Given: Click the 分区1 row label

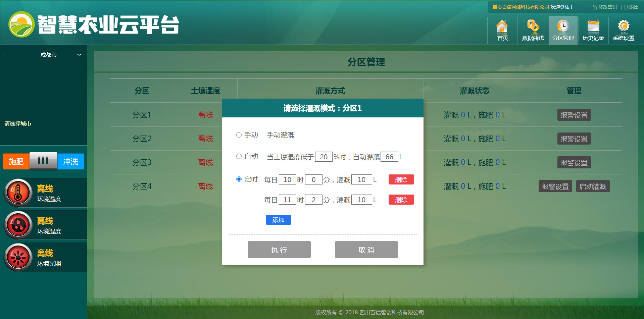Looking at the screenshot, I should pyautogui.click(x=142, y=115).
